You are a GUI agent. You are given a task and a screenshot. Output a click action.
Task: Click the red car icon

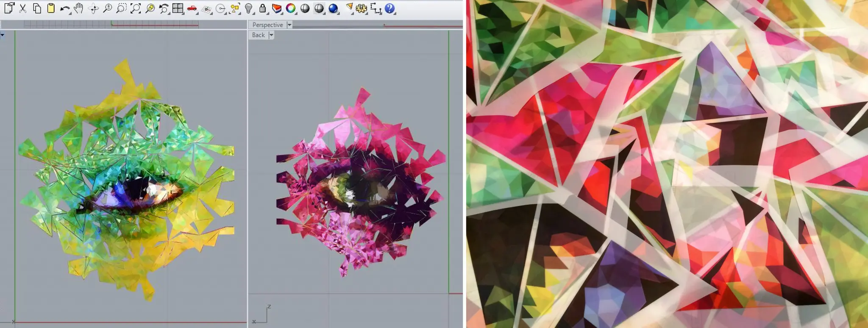click(192, 8)
